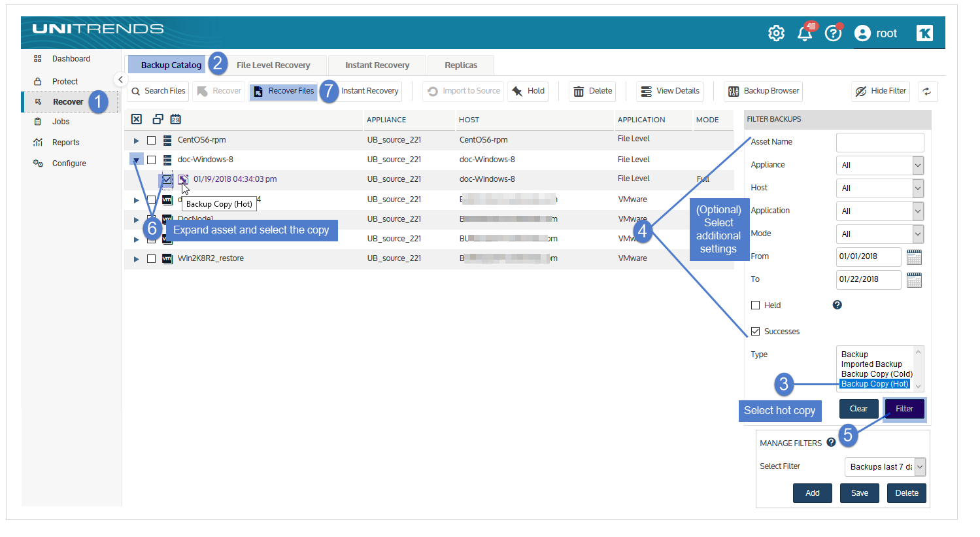Click the Backup Copy (Hot) icon on 01/19/2018 row
This screenshot has height=537, width=980.
click(x=183, y=179)
